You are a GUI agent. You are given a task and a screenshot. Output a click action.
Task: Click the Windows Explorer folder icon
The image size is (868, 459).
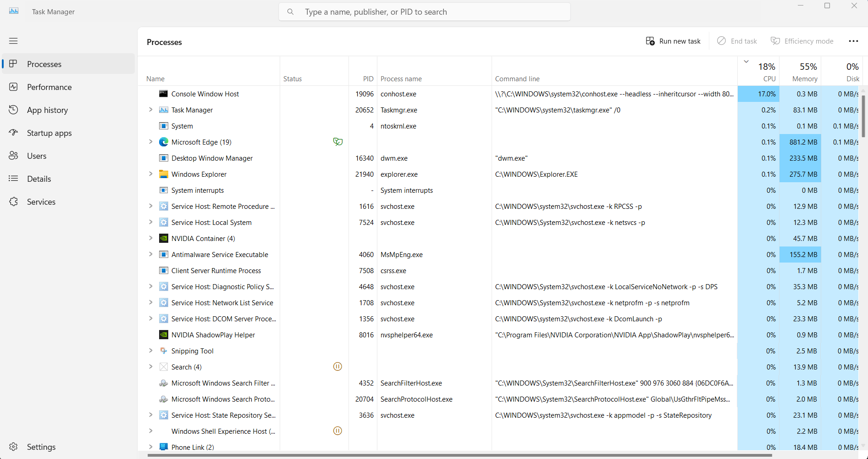point(164,174)
